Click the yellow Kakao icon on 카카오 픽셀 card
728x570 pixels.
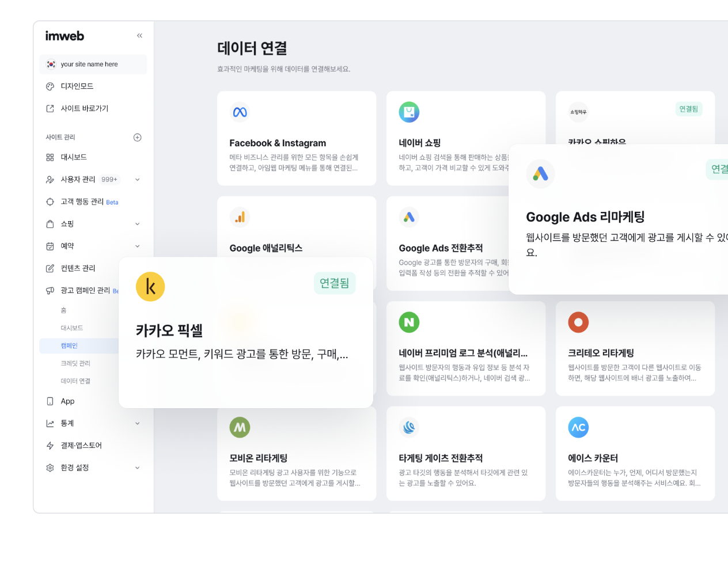click(150, 287)
